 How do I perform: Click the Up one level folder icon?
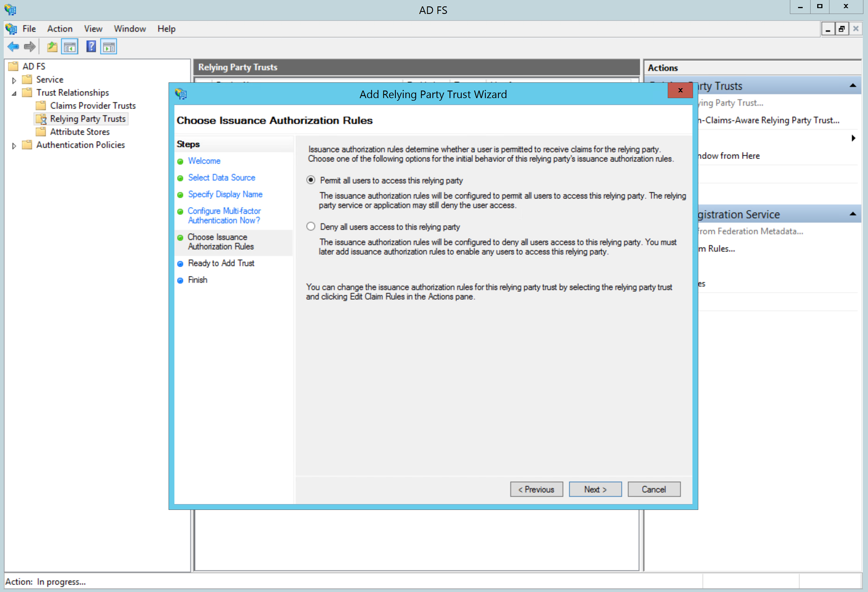(x=52, y=47)
